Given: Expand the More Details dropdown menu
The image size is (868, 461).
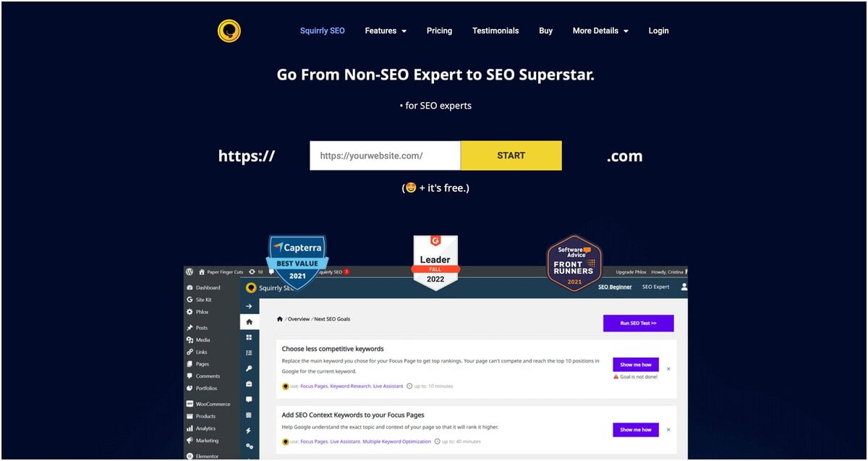Looking at the screenshot, I should [x=600, y=30].
